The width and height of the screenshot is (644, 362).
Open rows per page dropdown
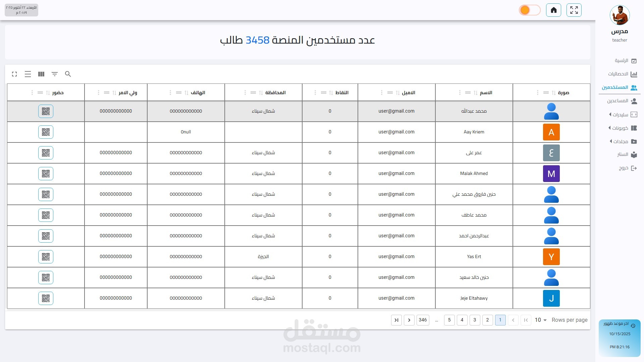541,320
